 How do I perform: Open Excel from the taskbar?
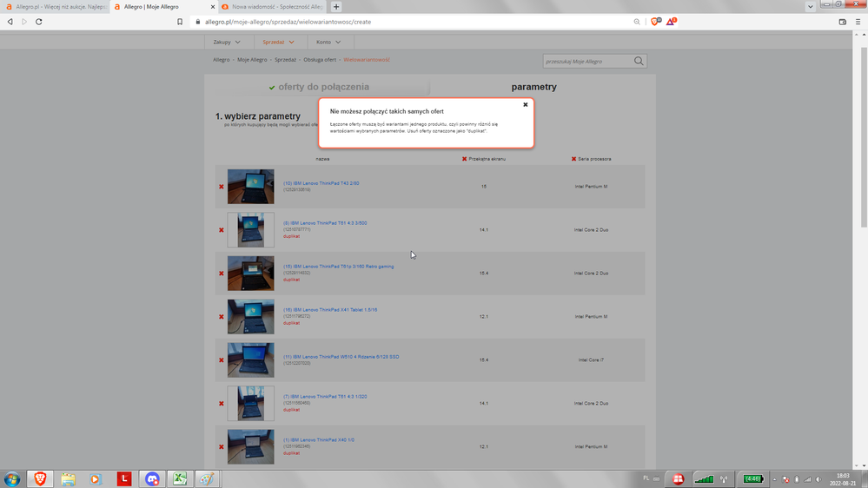coord(180,479)
